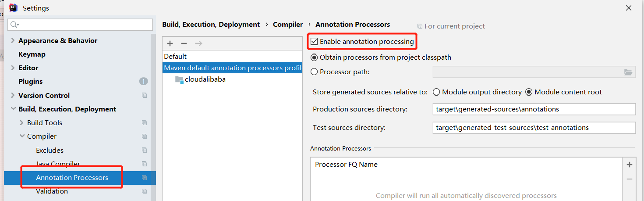Click the add profile plus icon
This screenshot has height=201, width=644.
click(x=170, y=43)
